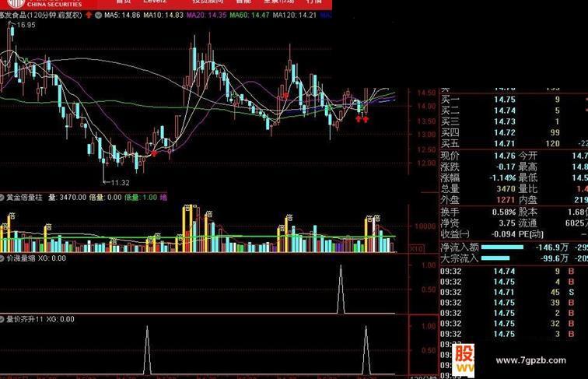Click the 买二 bid row at 14.74
The height and width of the screenshot is (379, 588).
click(x=514, y=111)
